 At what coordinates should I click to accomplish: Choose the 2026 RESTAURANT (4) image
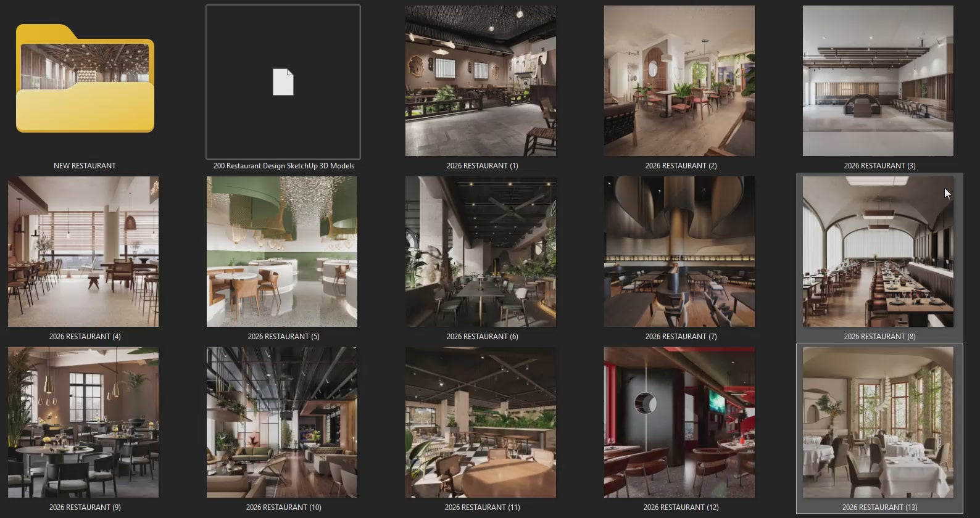83,252
